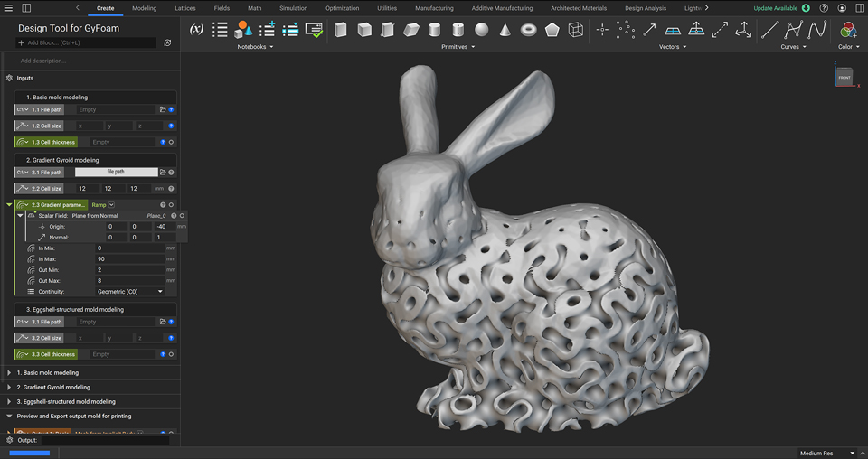Image resolution: width=868 pixels, height=459 pixels.
Task: Select the Torus primitive
Action: 529,30
